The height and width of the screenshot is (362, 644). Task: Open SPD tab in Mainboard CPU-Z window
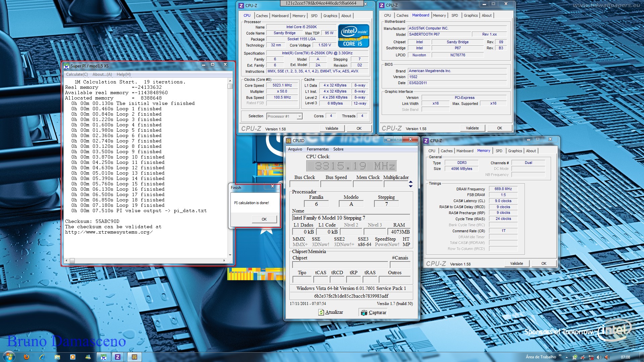[x=454, y=15]
